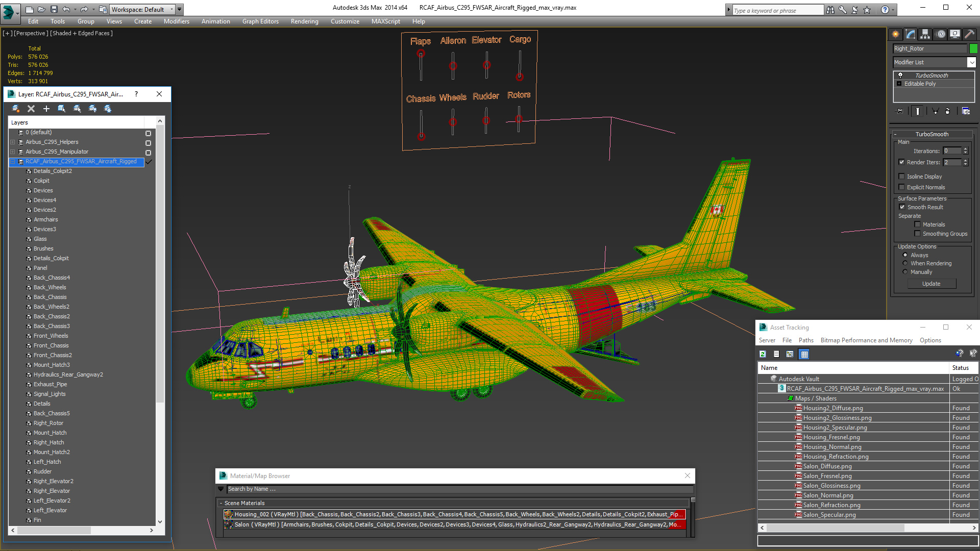This screenshot has width=980, height=551.
Task: Click the Perspective viewport label
Action: [31, 33]
